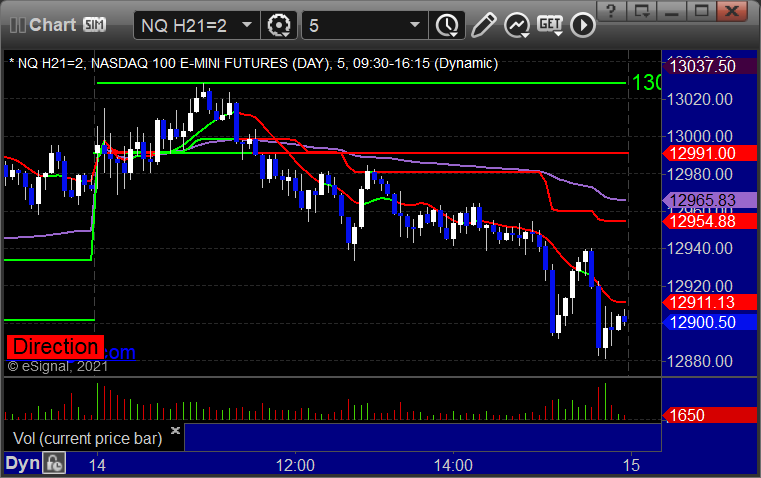761x478 pixels.
Task: Click the 1650 volume value marker
Action: coord(709,415)
